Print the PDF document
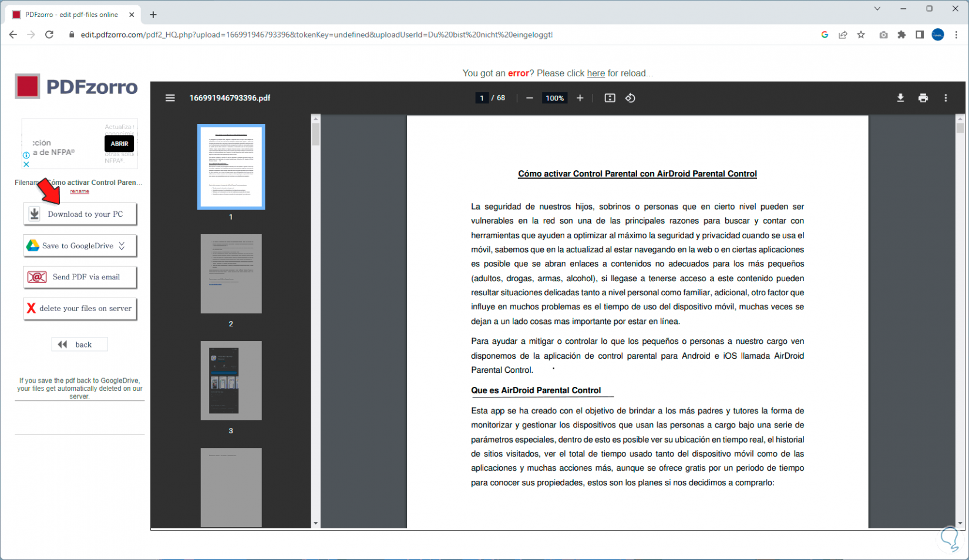Screen dimensions: 969x560 [923, 98]
